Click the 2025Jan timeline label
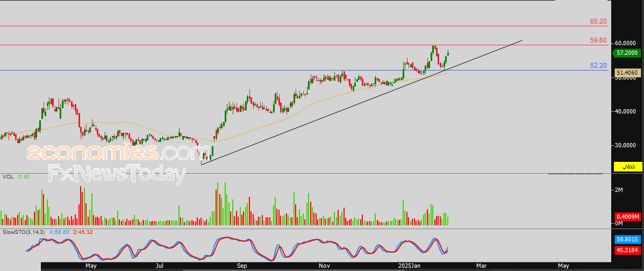Image resolution: width=644 pixels, height=271 pixels. pos(410,266)
